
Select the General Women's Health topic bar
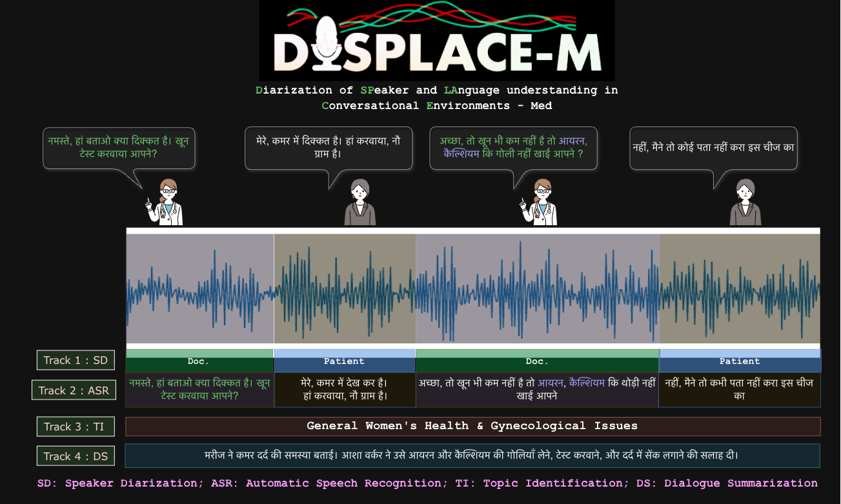(473, 426)
